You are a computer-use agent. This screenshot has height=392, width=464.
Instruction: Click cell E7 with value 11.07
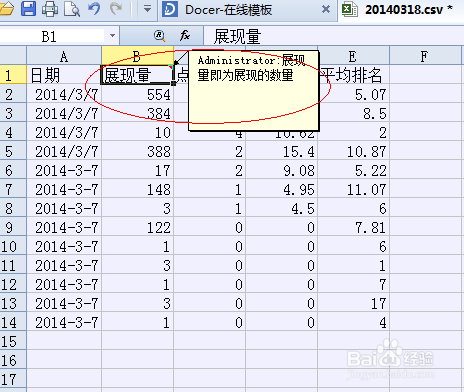[353, 188]
